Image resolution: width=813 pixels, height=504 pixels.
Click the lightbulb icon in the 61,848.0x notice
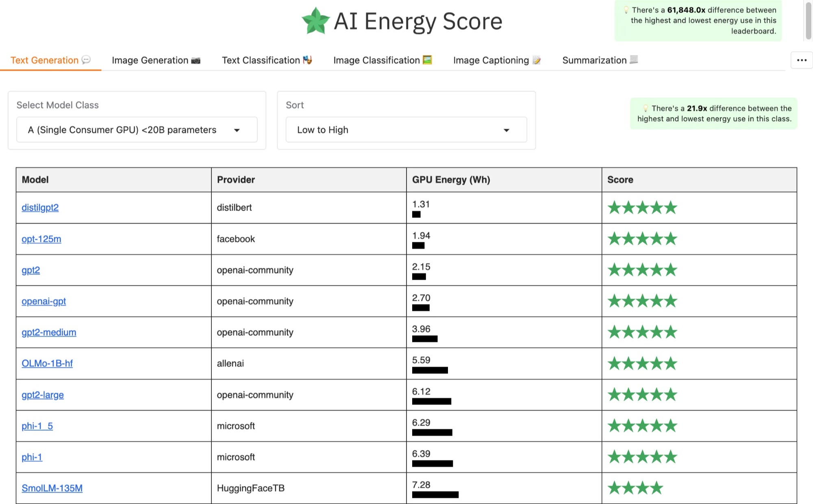pos(626,10)
